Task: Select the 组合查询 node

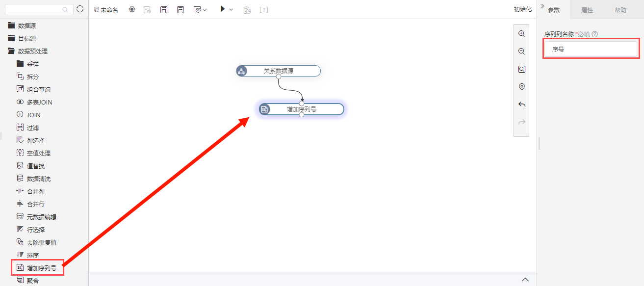Action: pyautogui.click(x=33, y=89)
